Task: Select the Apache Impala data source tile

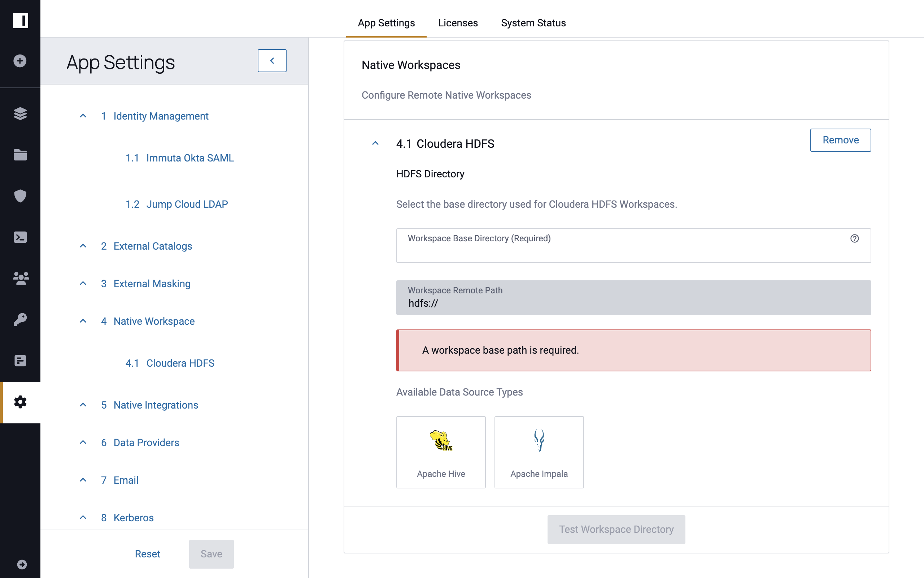Action: pos(539,452)
